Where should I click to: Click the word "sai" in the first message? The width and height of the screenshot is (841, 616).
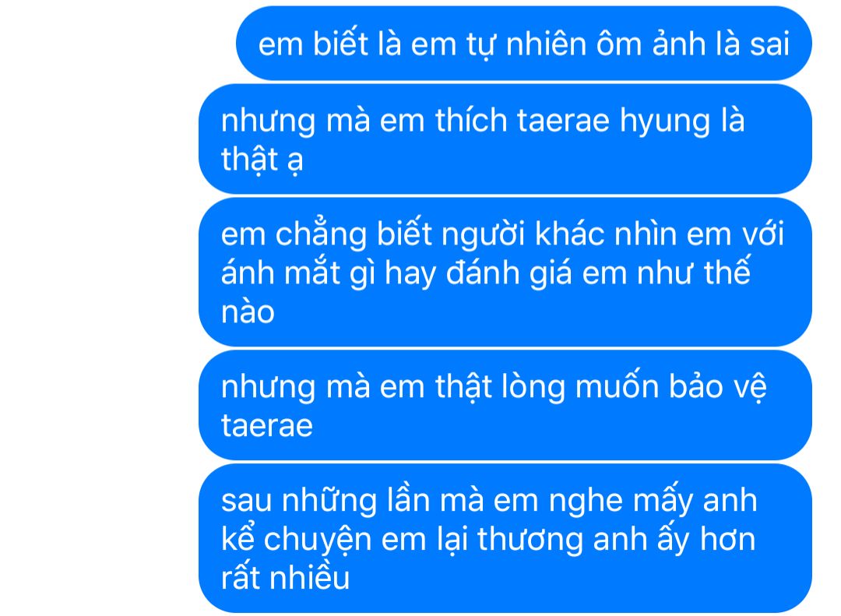[x=769, y=44]
